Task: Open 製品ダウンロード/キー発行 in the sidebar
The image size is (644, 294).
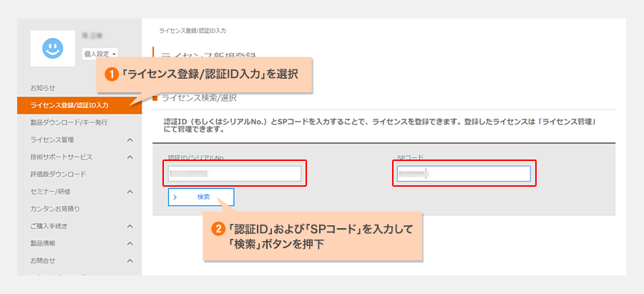Action: tap(69, 122)
